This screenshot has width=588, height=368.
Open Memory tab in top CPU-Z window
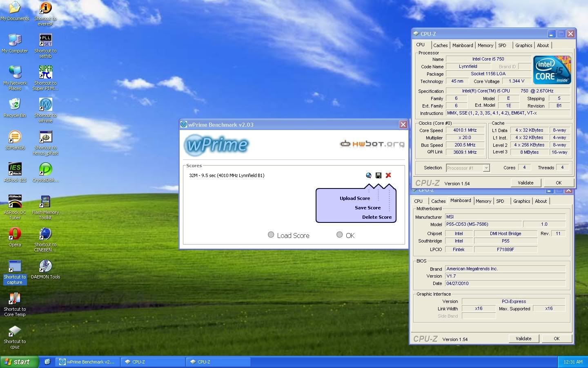[x=486, y=45]
